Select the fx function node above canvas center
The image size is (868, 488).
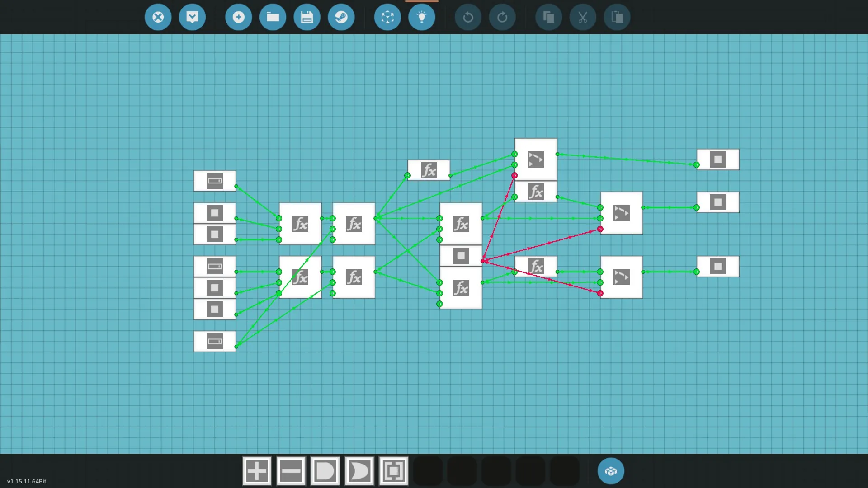pos(429,170)
